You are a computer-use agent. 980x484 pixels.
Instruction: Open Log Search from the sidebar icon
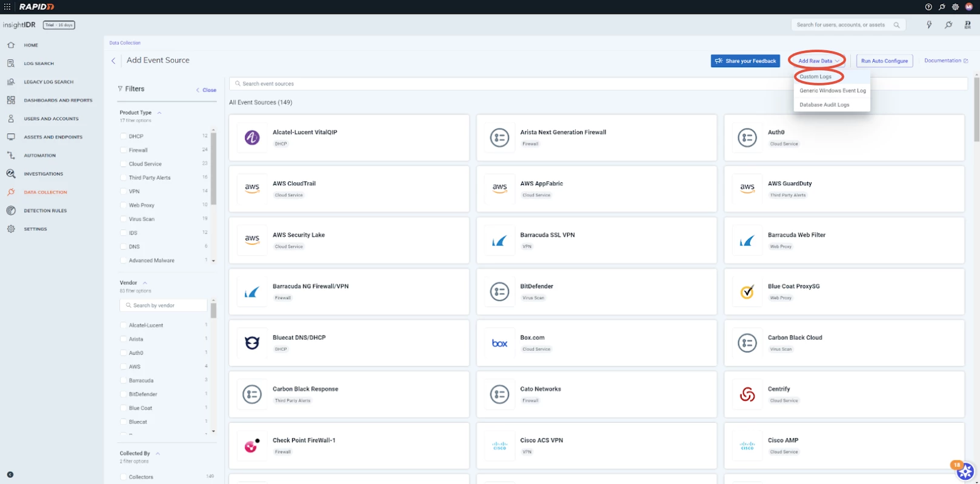coord(11,63)
